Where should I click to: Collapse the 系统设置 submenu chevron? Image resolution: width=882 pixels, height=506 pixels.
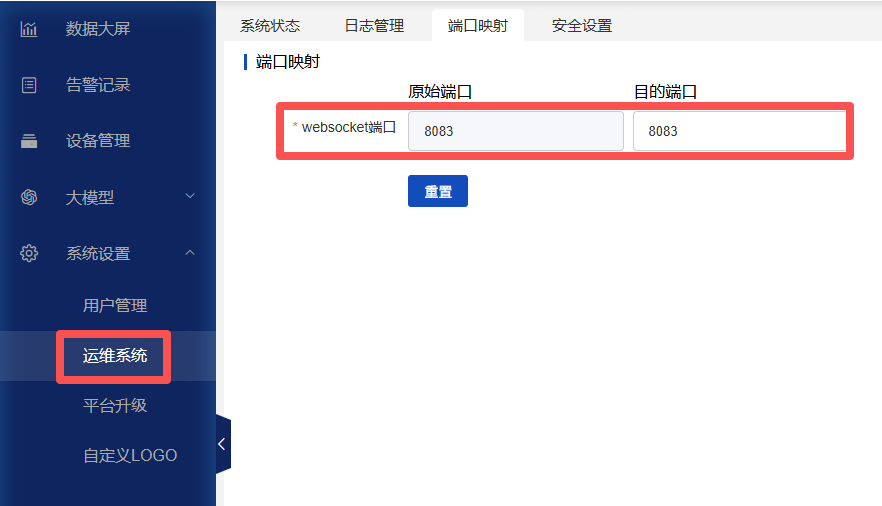[x=190, y=253]
